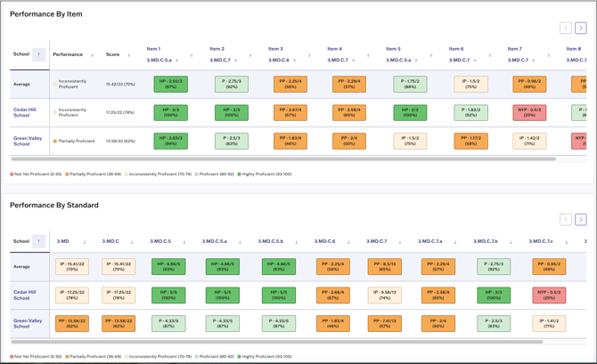
Task: Click the Cedar Hill score 17.25/22 (78%)
Action: pyautogui.click(x=120, y=113)
